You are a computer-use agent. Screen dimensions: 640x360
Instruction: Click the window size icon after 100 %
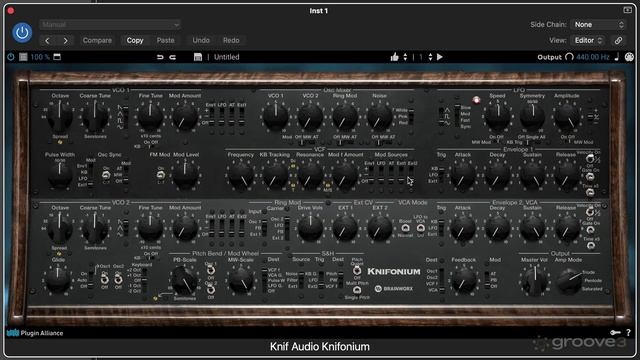[x=57, y=57]
